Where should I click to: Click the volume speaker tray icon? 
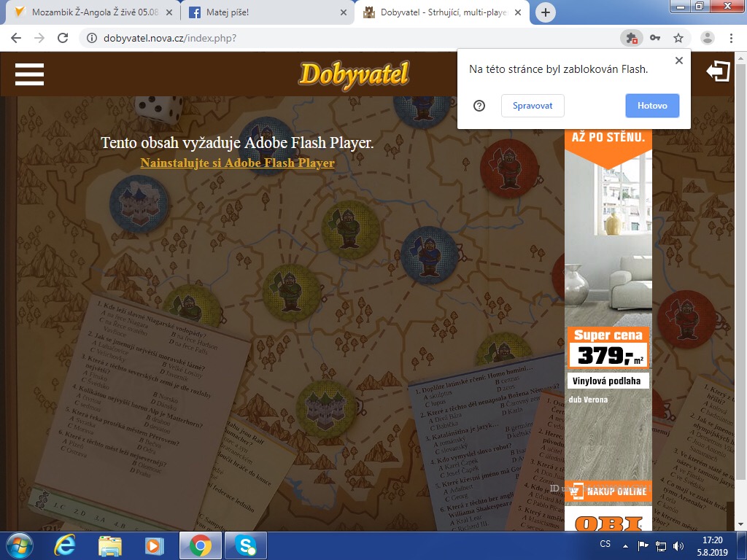[678, 545]
